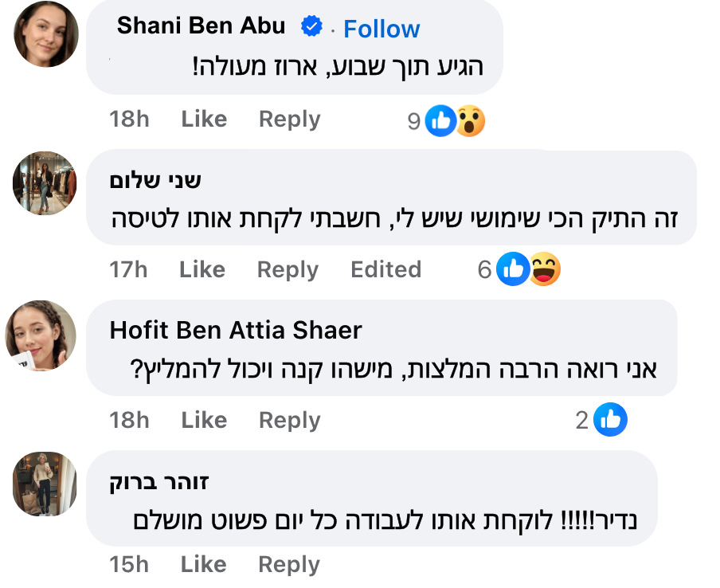Like Shani Ben Abu's comment

pos(203,119)
